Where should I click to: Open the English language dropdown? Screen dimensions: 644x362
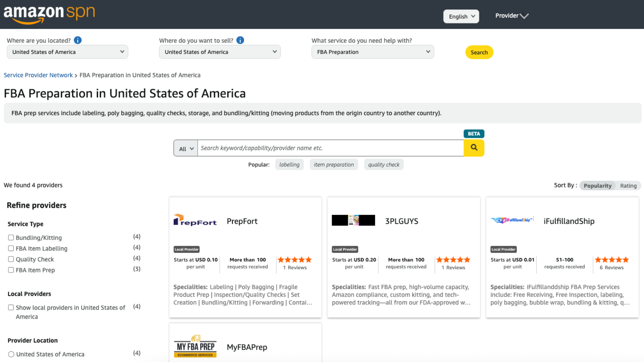click(461, 16)
